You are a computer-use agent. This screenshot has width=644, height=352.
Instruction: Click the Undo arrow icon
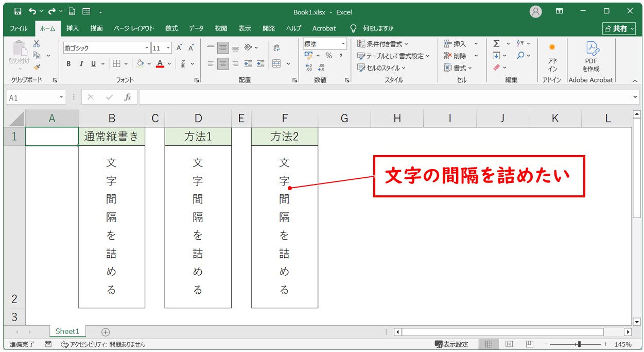pos(33,11)
